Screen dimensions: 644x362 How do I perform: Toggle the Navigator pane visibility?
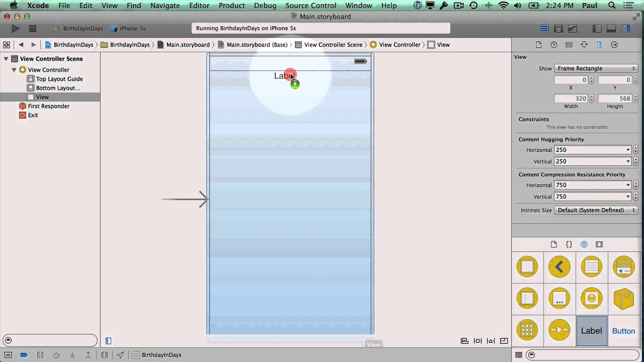[597, 29]
